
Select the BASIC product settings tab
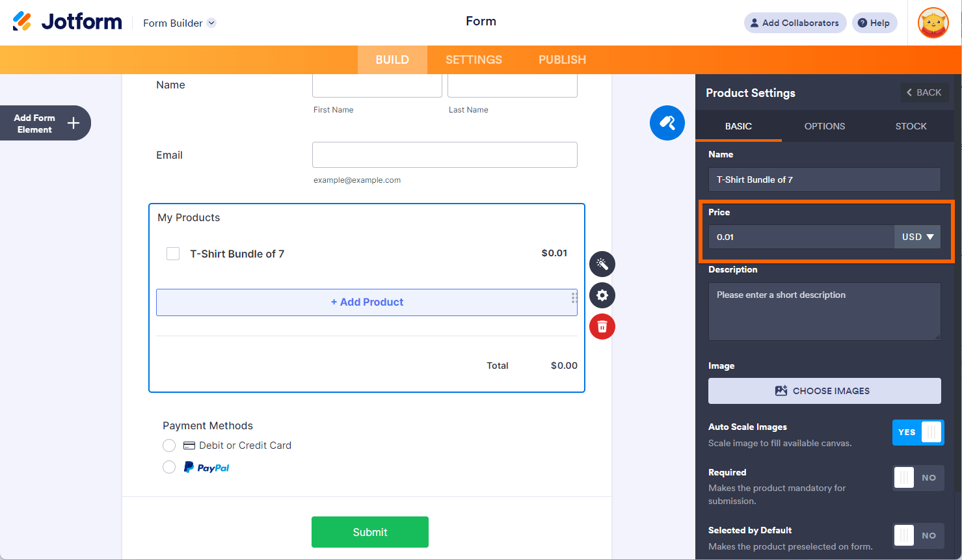click(x=738, y=126)
